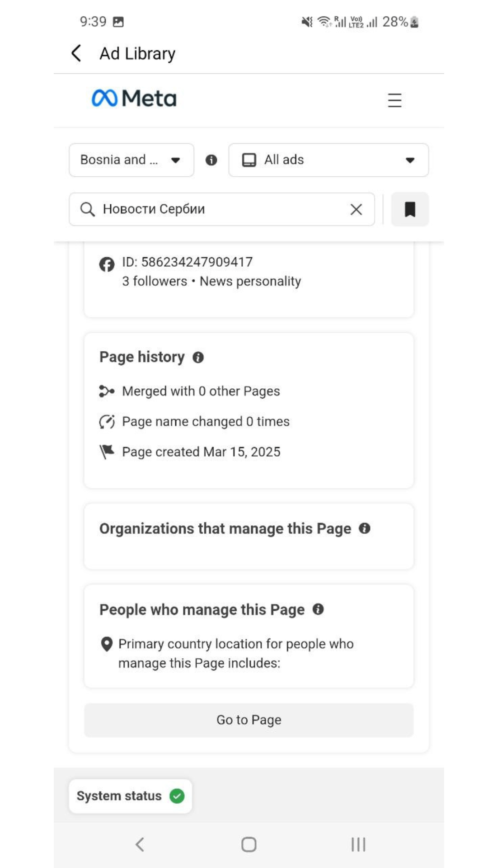
Task: Click the Facebook icon beside the page ID
Action: point(107,264)
